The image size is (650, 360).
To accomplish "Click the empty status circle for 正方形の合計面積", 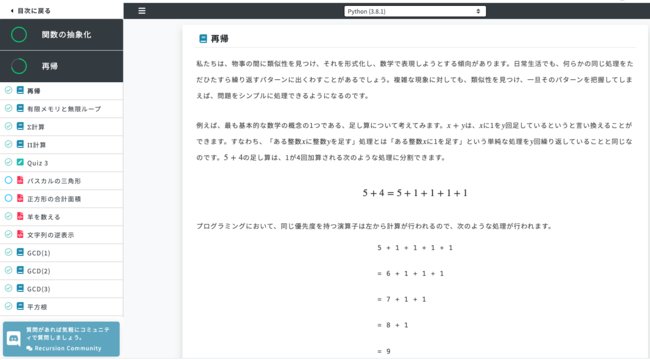I will pyautogui.click(x=8, y=198).
